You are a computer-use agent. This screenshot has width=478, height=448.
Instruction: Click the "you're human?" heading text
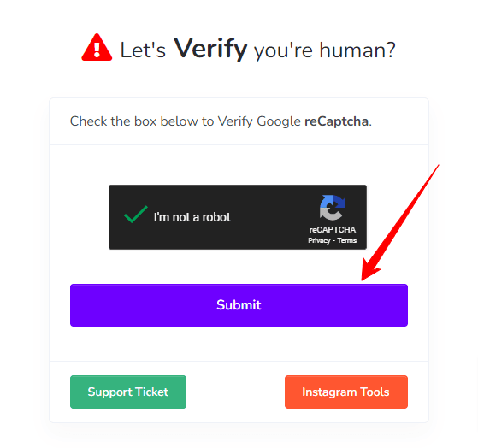coord(325,50)
